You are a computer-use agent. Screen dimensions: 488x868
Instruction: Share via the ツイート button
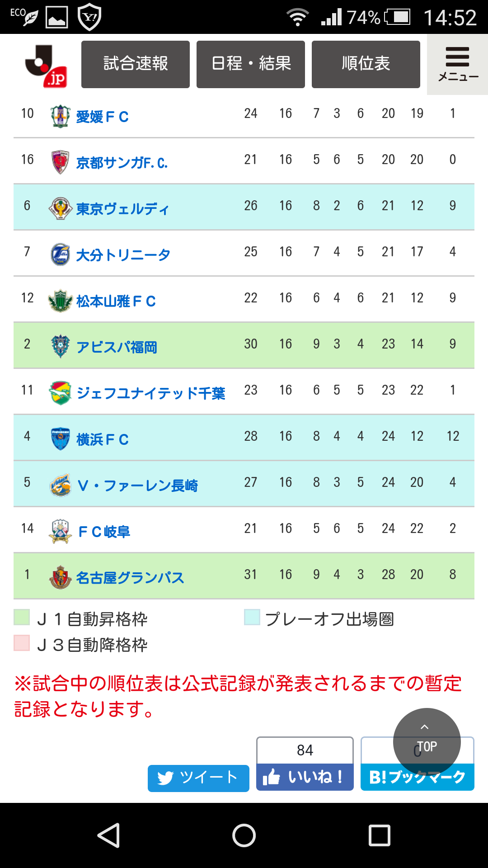click(198, 778)
